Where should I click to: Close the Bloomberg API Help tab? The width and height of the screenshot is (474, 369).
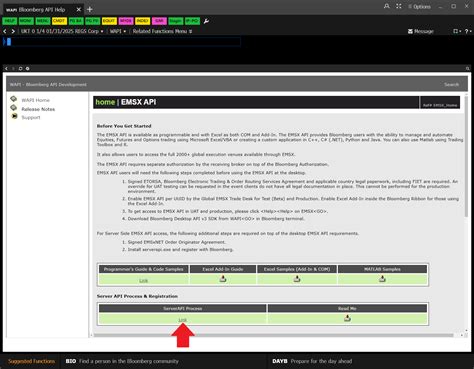[79, 9]
